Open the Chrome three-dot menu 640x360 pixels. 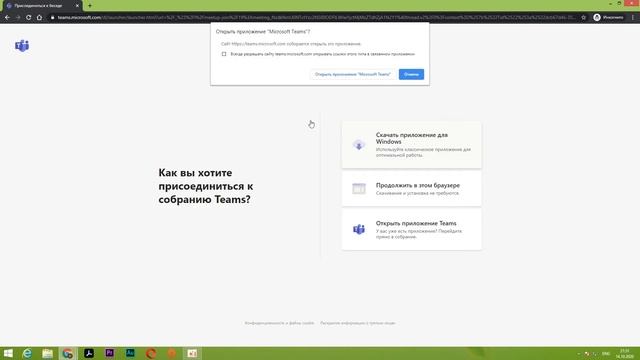633,18
